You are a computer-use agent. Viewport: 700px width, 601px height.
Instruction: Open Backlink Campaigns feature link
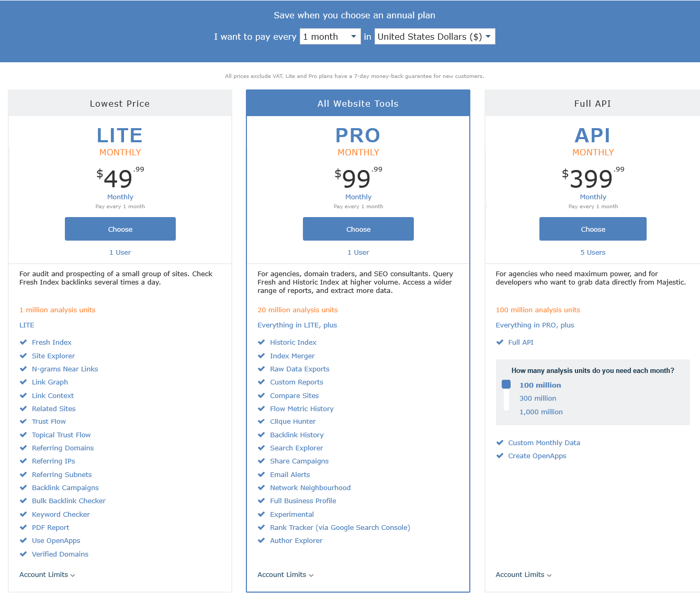(x=65, y=487)
